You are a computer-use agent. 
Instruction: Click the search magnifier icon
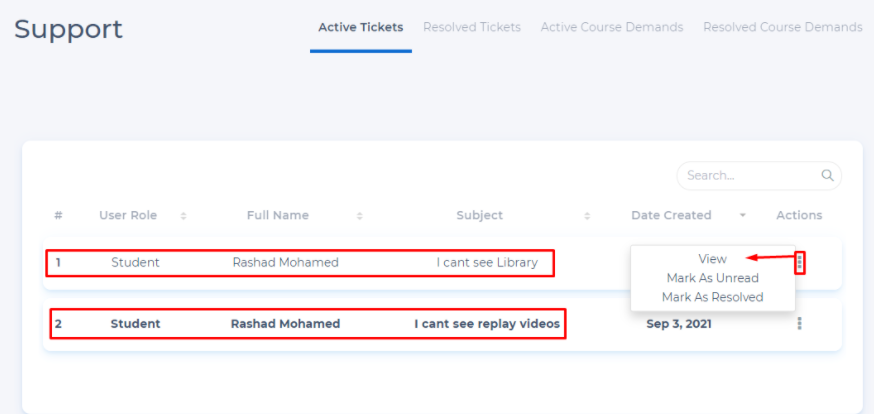(x=827, y=176)
